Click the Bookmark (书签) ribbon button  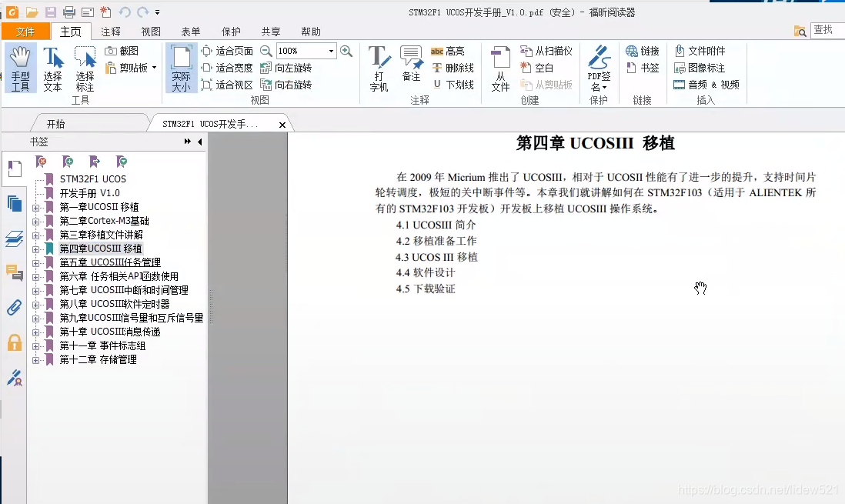click(643, 68)
